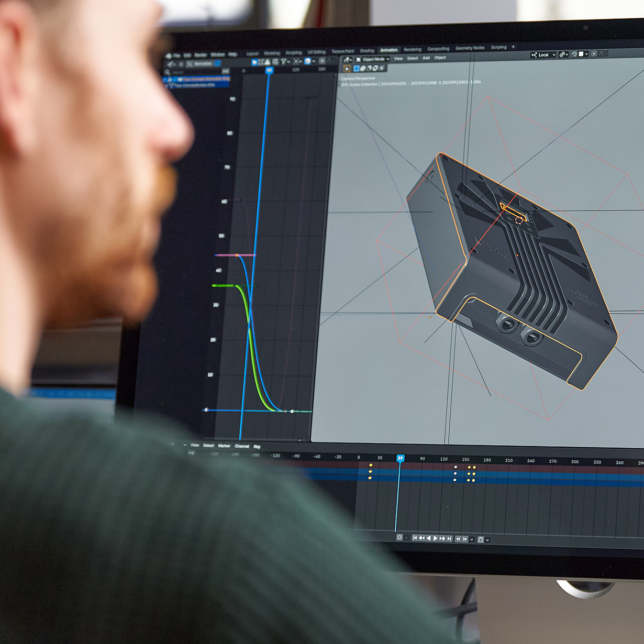Click the Blender logo icon

pos(169,56)
